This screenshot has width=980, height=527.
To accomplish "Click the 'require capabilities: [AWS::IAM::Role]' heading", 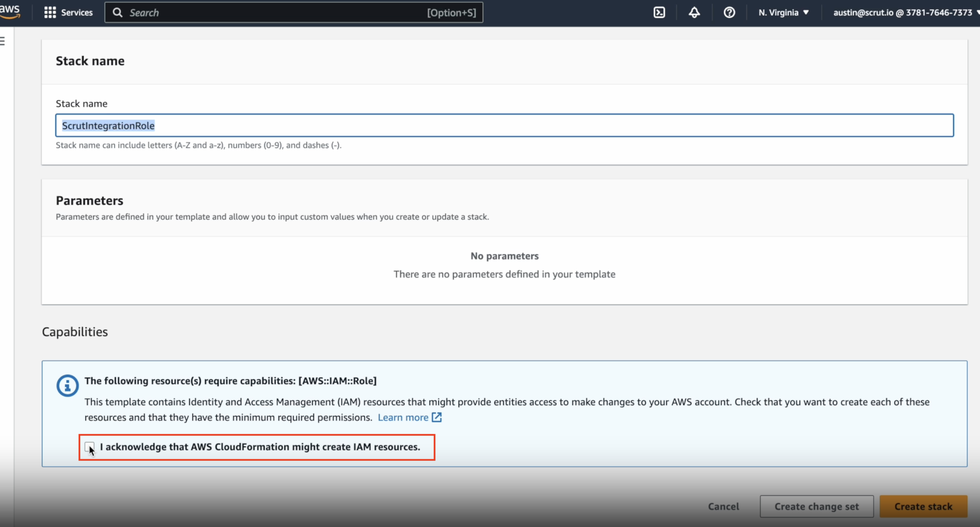I will tap(231, 381).
